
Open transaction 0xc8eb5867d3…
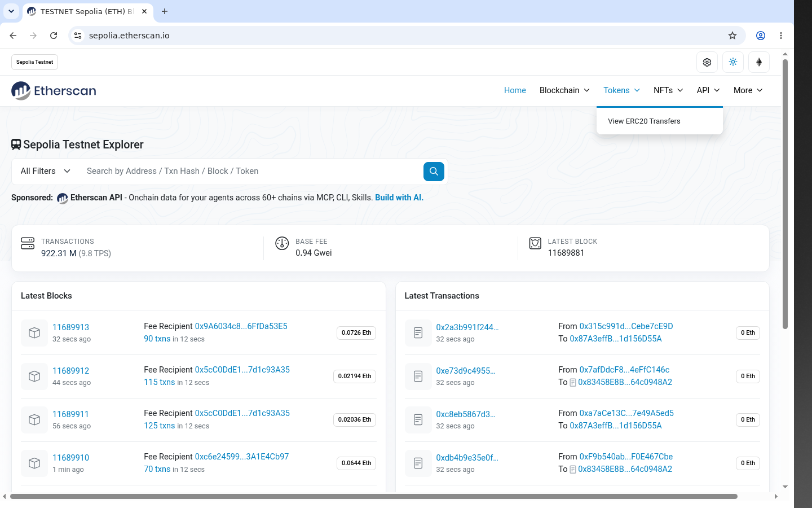tap(465, 414)
